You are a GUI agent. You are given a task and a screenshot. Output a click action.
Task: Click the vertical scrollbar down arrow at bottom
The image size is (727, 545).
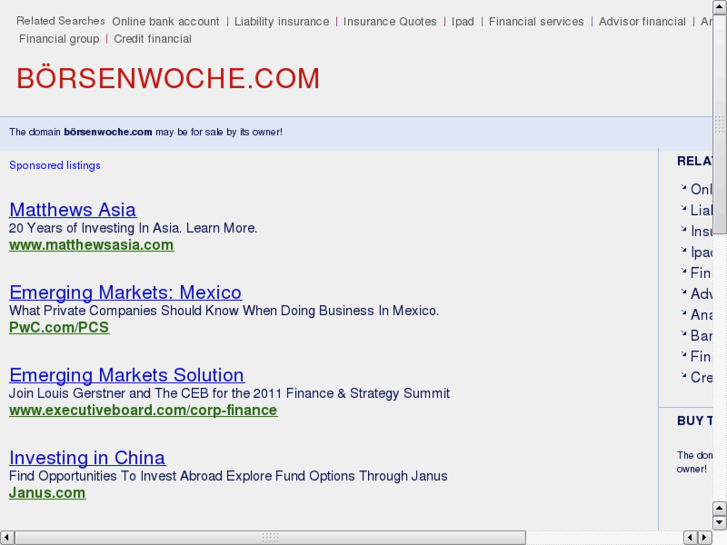click(x=719, y=523)
